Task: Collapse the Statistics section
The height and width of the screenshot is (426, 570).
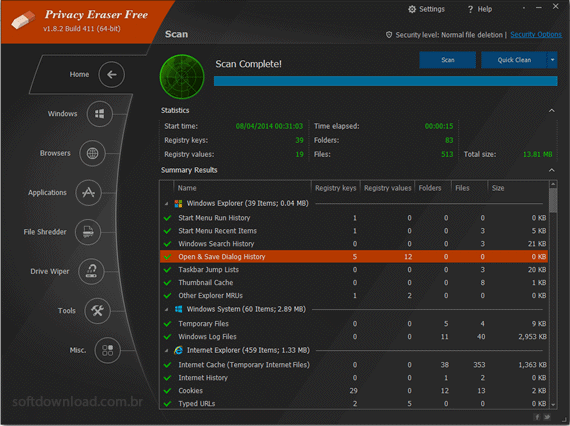Action: click(551, 110)
